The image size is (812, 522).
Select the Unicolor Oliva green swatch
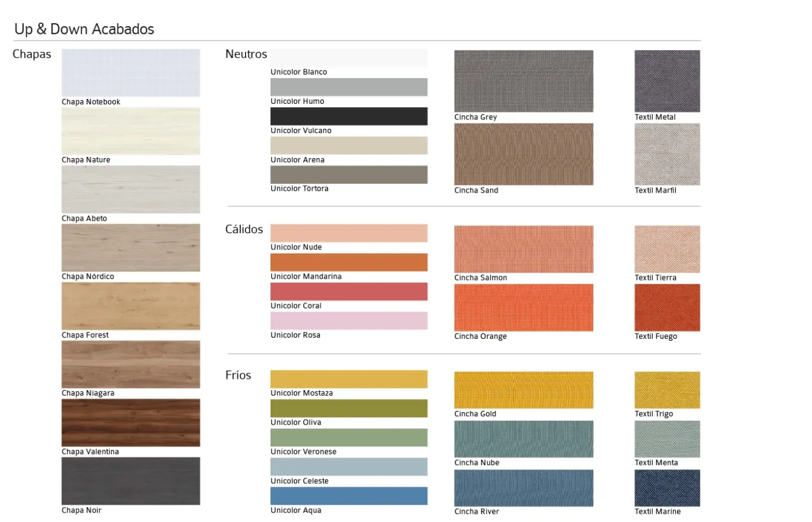pyautogui.click(x=349, y=408)
